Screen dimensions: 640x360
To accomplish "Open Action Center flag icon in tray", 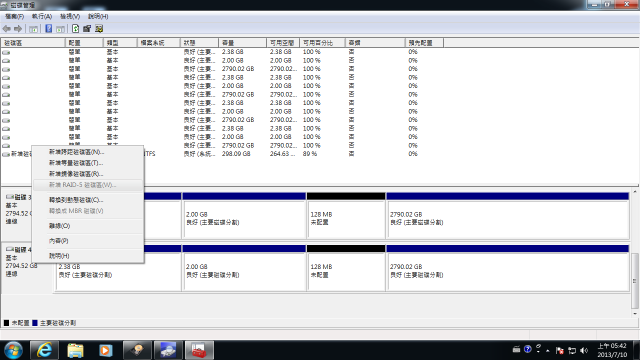I will tap(560, 350).
